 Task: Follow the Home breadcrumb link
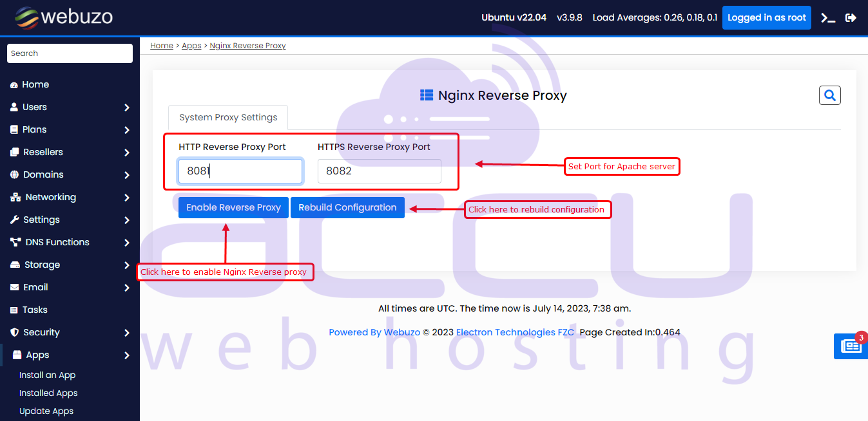(162, 46)
